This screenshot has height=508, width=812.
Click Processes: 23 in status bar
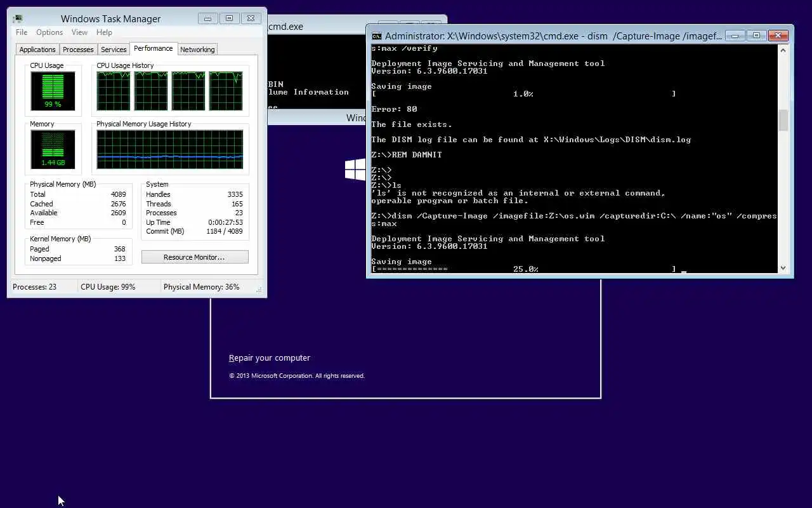[x=34, y=287]
